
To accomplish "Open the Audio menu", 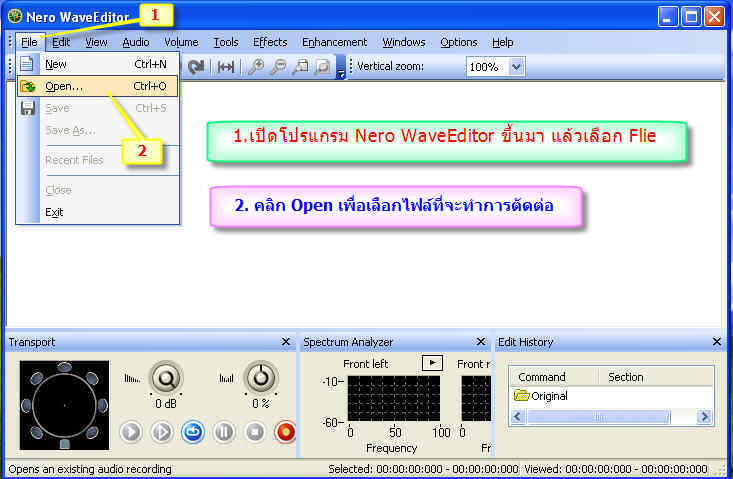I will 136,42.
